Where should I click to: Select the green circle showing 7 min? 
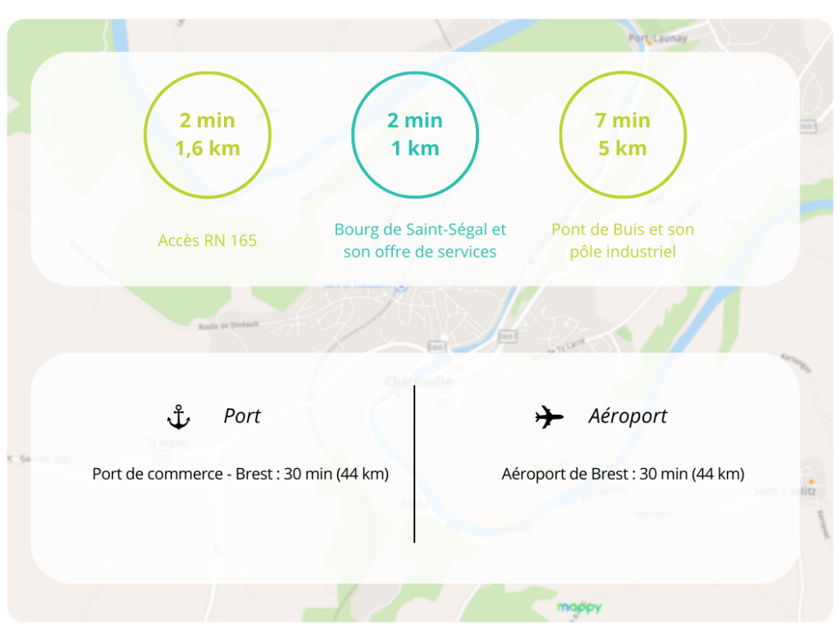pyautogui.click(x=623, y=134)
